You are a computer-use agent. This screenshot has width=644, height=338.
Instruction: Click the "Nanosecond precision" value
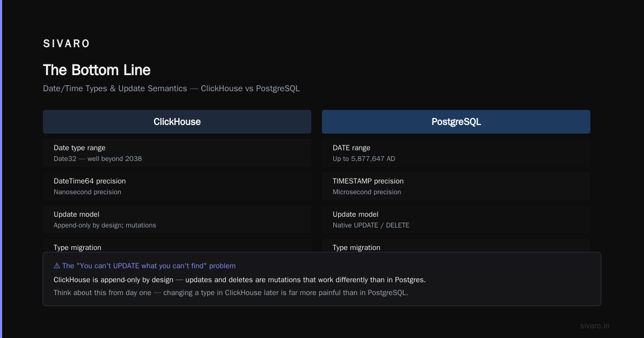[87, 192]
